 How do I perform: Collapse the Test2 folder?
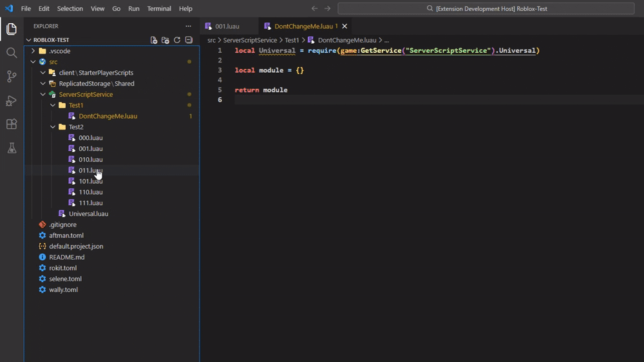[53, 127]
